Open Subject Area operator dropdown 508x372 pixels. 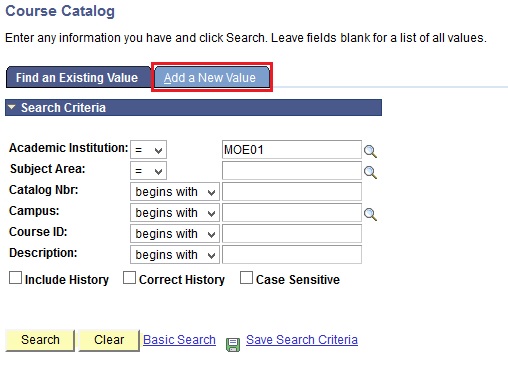[x=148, y=171]
